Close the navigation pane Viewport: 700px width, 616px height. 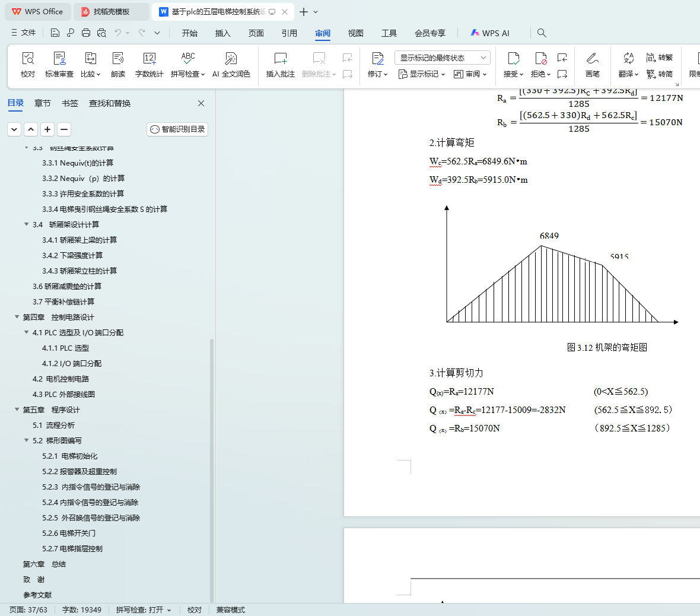(x=201, y=103)
